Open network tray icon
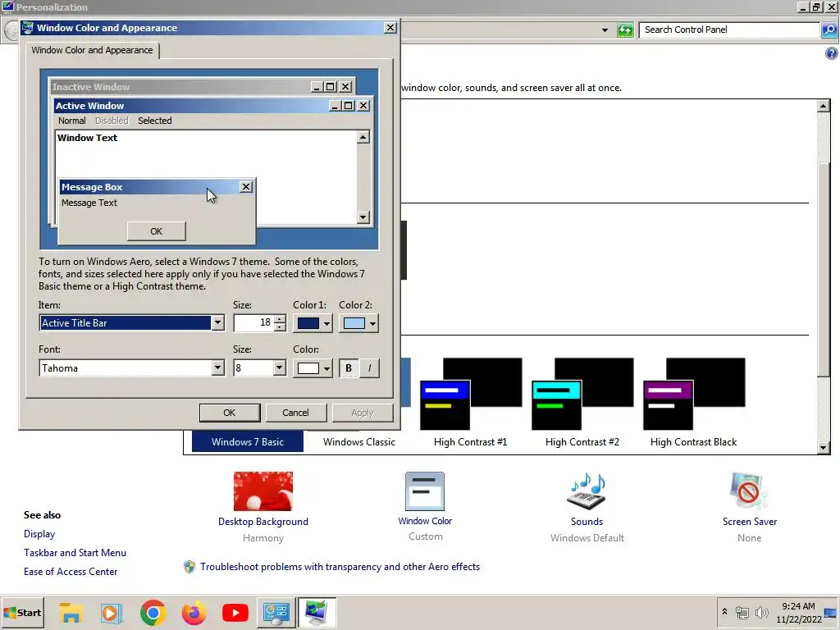 [742, 612]
